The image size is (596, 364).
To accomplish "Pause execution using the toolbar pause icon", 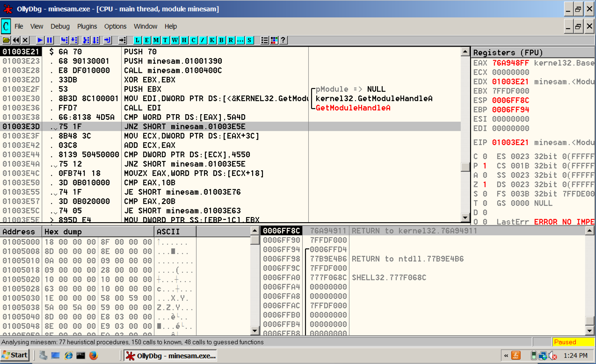I will 49,40.
